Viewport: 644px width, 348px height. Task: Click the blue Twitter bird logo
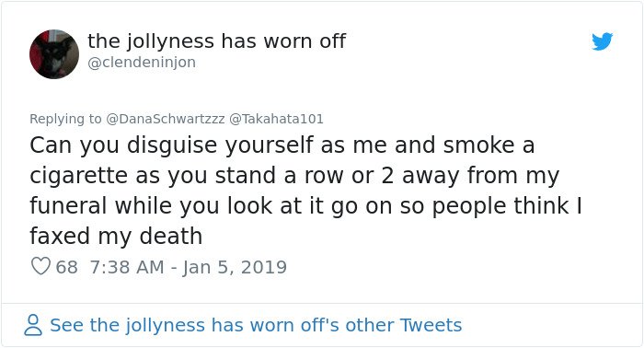click(x=602, y=41)
